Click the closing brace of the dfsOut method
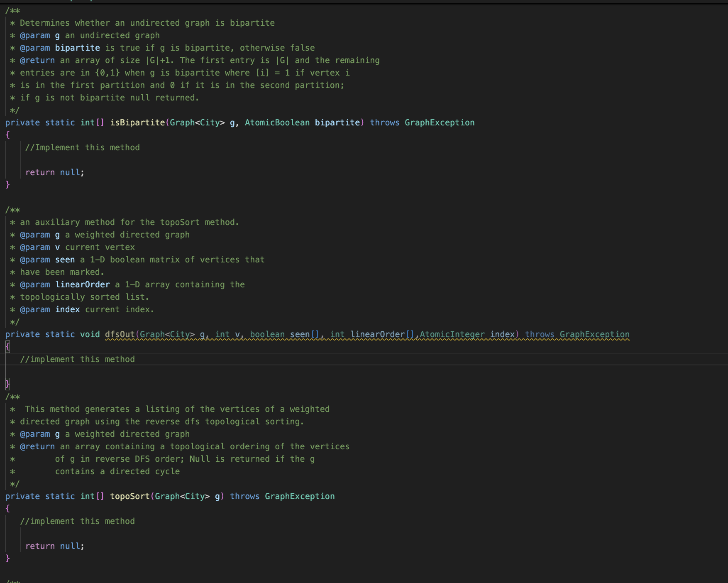This screenshot has height=583, width=728. coord(7,384)
